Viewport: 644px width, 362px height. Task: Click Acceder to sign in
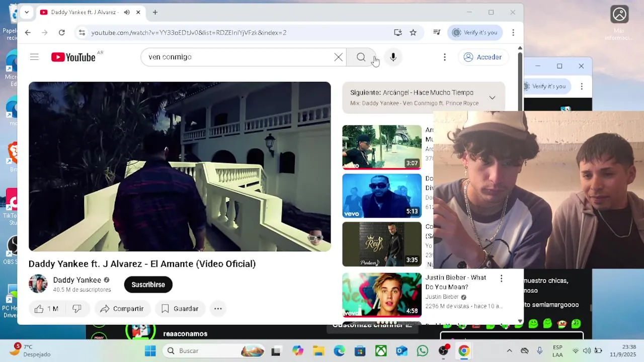tap(483, 57)
